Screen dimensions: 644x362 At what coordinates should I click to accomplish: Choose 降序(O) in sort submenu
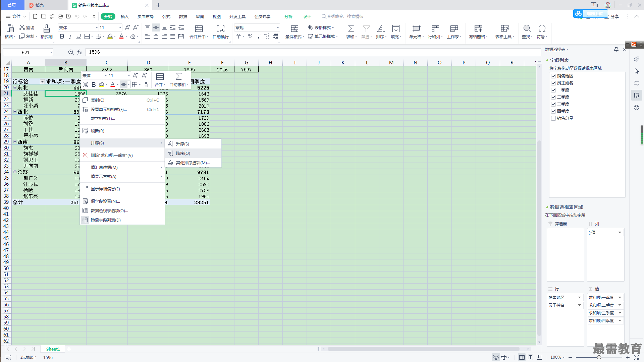pyautogui.click(x=193, y=154)
